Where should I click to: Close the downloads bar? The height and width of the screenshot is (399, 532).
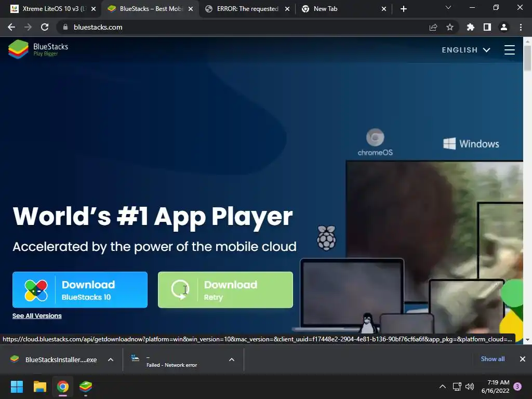click(523, 359)
